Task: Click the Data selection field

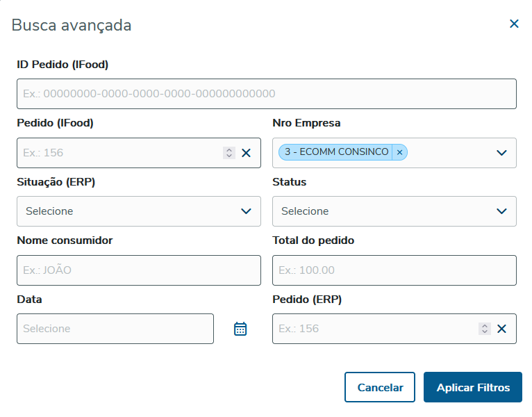Action: pyautogui.click(x=115, y=329)
